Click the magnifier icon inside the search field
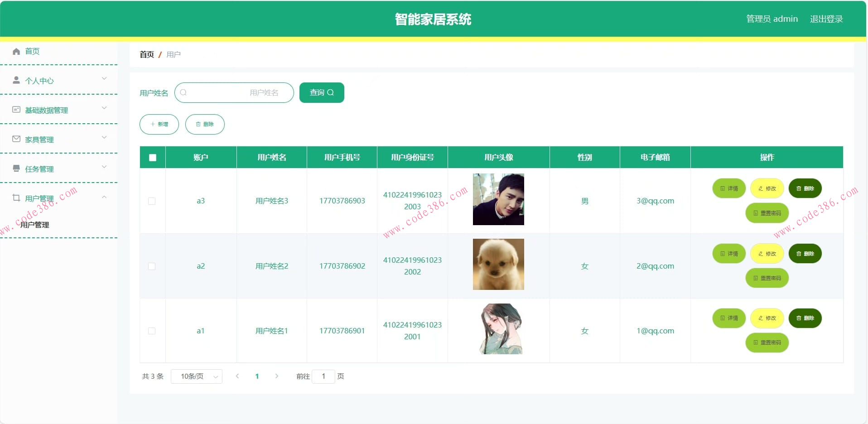The height and width of the screenshot is (424, 868). coord(183,92)
